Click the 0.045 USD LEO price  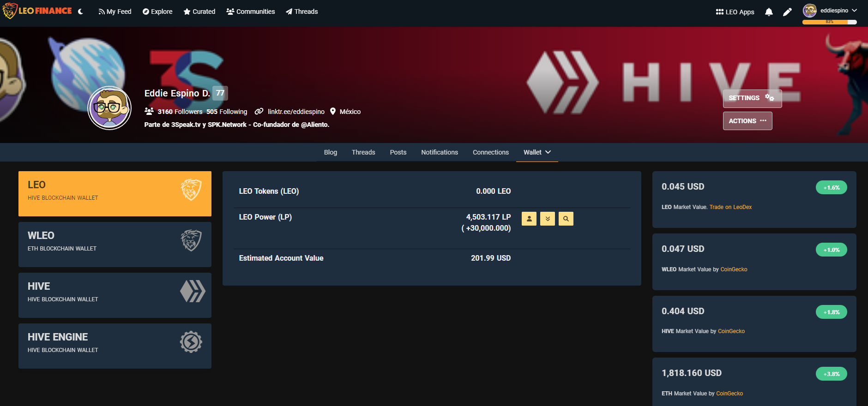[x=683, y=187]
